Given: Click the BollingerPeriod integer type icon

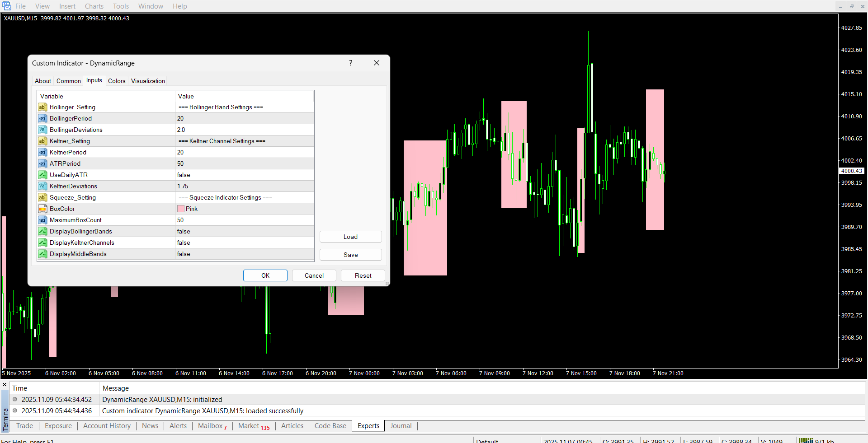Looking at the screenshot, I should (42, 118).
